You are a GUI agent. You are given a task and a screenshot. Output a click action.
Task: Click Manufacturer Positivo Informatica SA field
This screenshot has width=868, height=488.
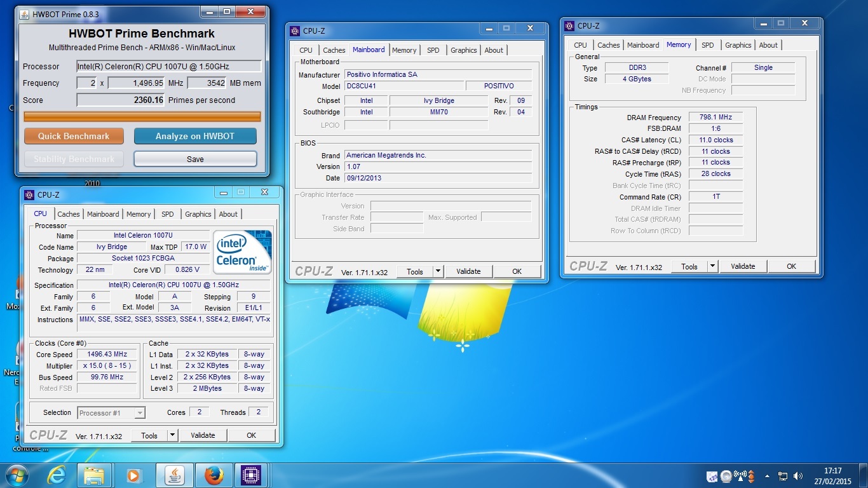tap(438, 74)
